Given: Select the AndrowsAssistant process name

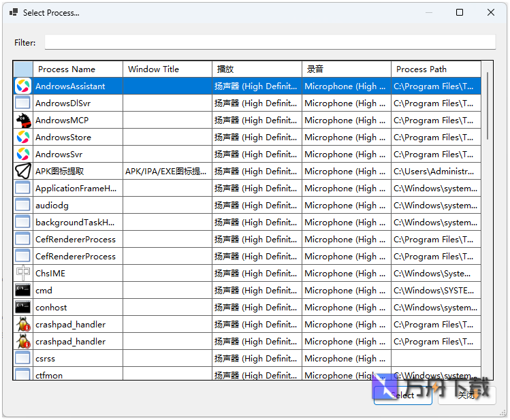Looking at the screenshot, I should [70, 86].
